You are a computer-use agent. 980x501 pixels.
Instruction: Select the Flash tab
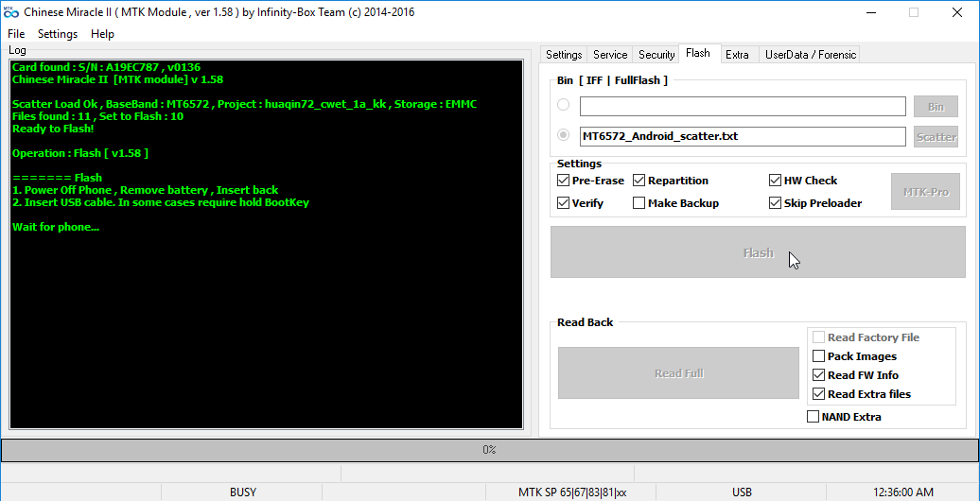click(x=697, y=53)
